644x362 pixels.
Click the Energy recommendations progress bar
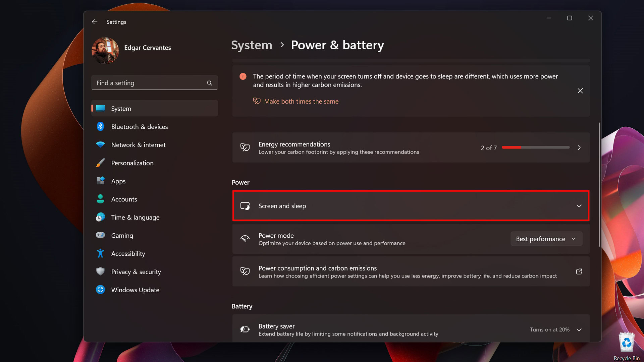[536, 147]
